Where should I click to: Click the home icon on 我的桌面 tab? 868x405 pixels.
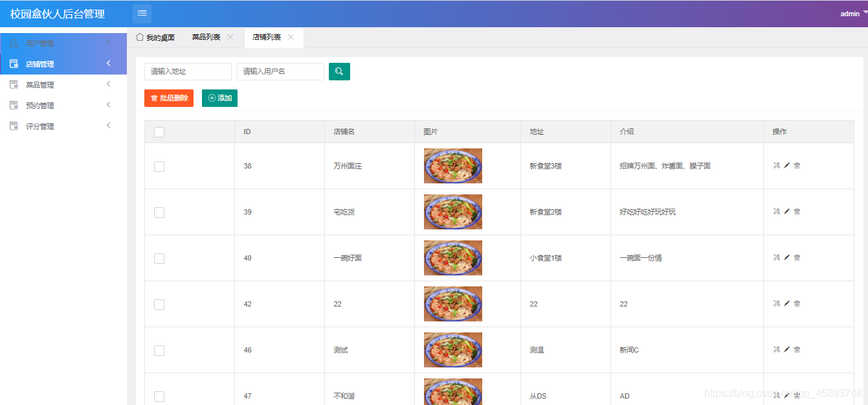(140, 37)
